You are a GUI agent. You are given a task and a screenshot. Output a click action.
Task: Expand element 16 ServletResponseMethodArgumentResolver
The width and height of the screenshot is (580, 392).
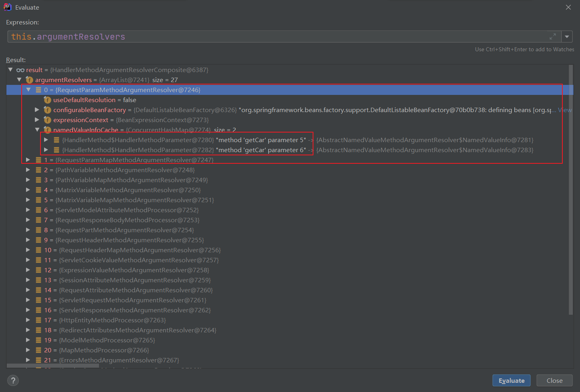pyautogui.click(x=28, y=310)
